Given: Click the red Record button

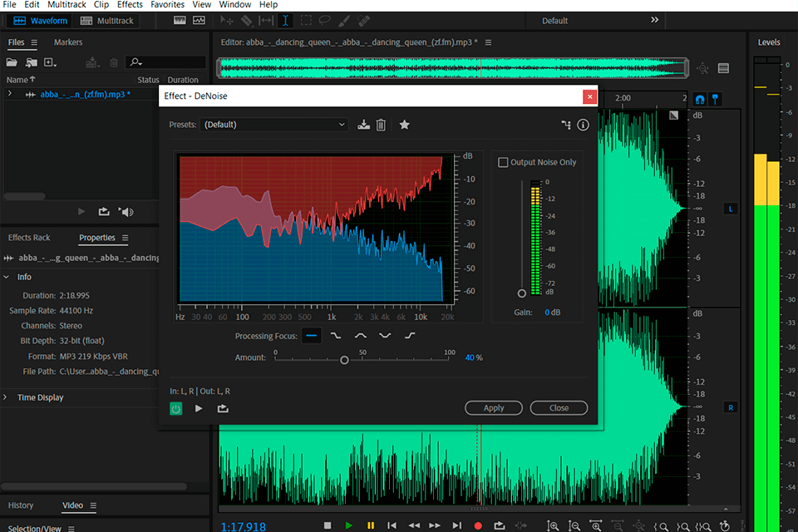Looking at the screenshot, I should click(478, 525).
